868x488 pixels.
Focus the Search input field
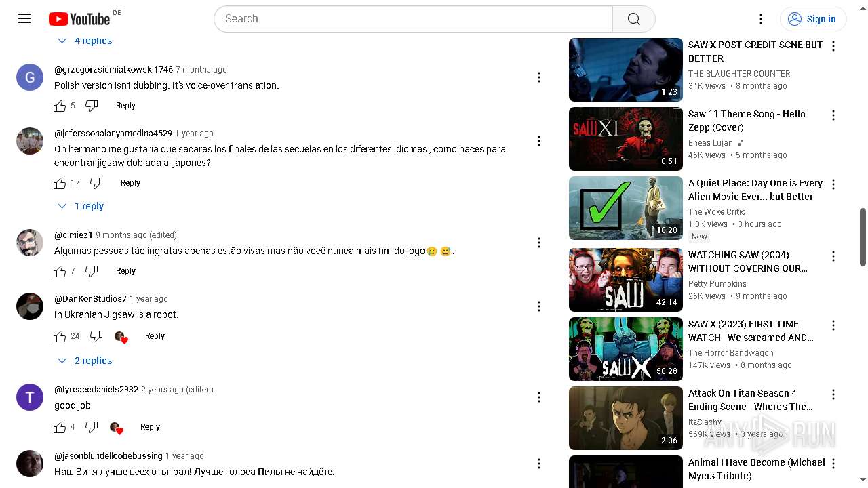coord(413,19)
